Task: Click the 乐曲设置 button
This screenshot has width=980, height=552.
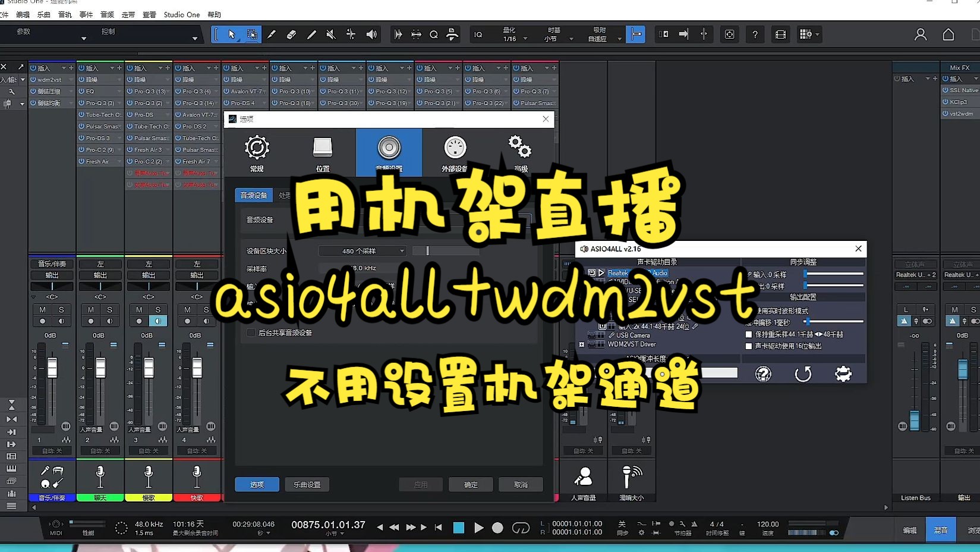Action: (307, 484)
